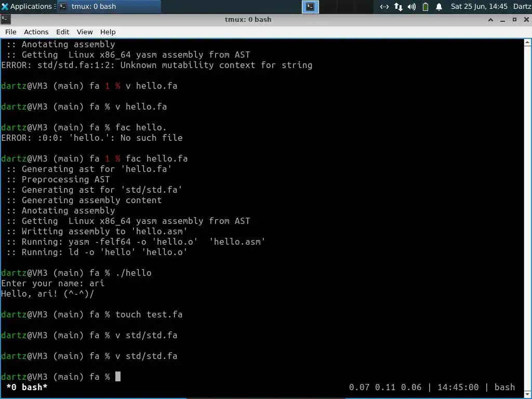Viewport: 532px width, 399px height.
Task: Open the notifications bell icon
Action: pos(438,7)
